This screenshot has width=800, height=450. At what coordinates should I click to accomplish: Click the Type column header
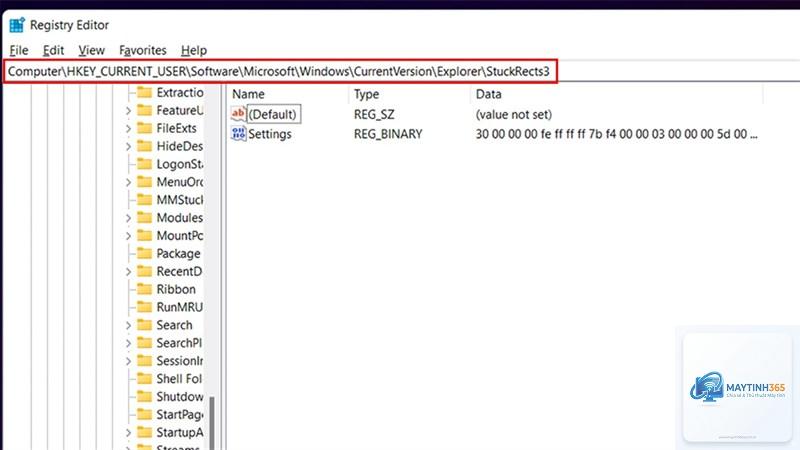pos(366,94)
